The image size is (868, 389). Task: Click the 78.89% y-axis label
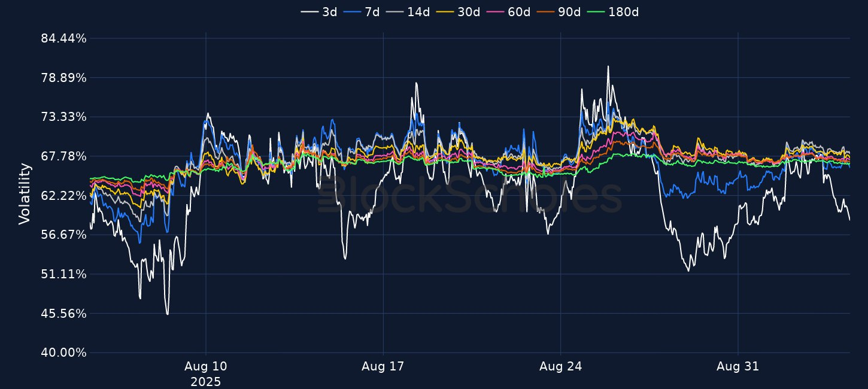tap(63, 78)
